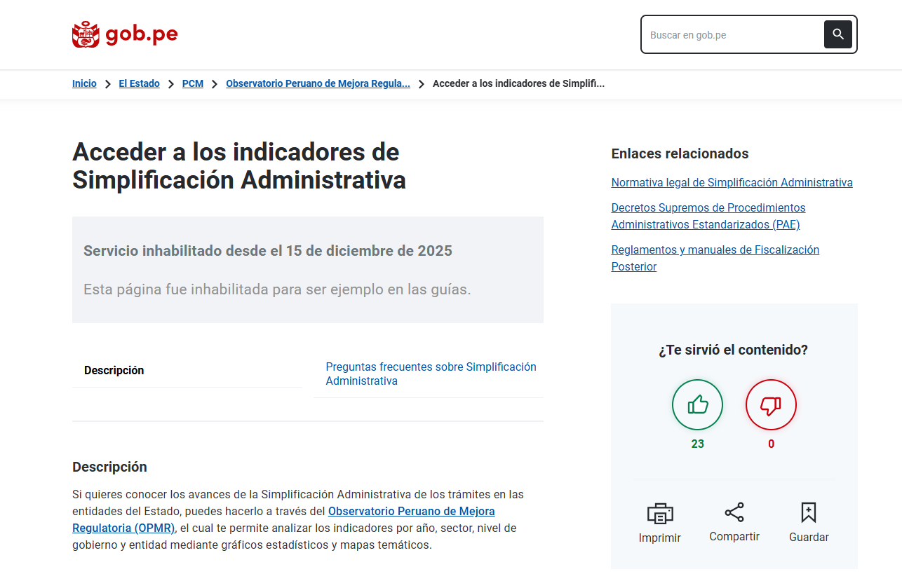
Task: Share the page via Compartir icon
Action: point(734,512)
